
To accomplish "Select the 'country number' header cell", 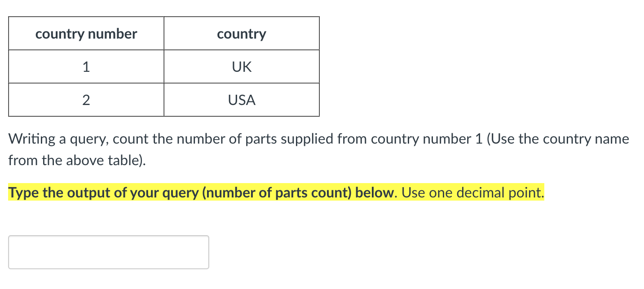I will pyautogui.click(x=86, y=33).
